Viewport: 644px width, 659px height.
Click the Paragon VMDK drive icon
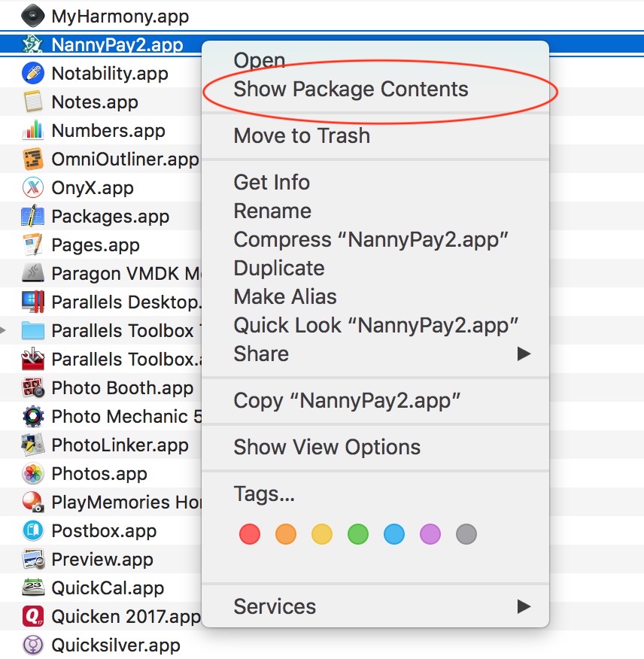coord(33,273)
